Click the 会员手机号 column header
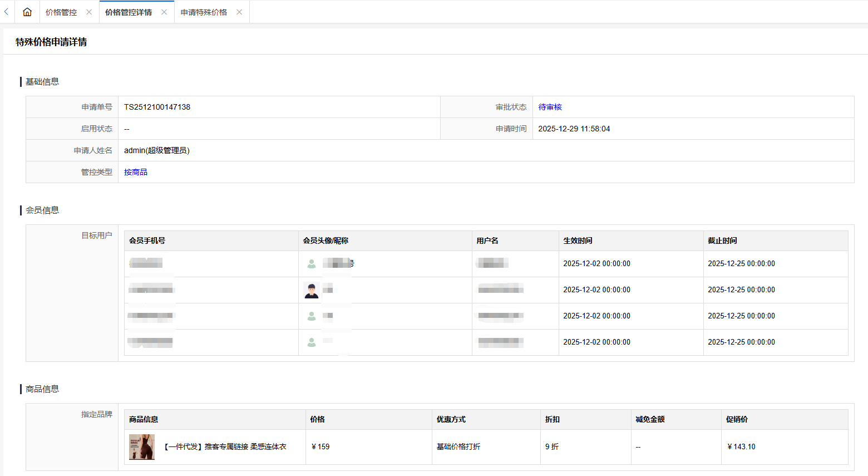 147,241
